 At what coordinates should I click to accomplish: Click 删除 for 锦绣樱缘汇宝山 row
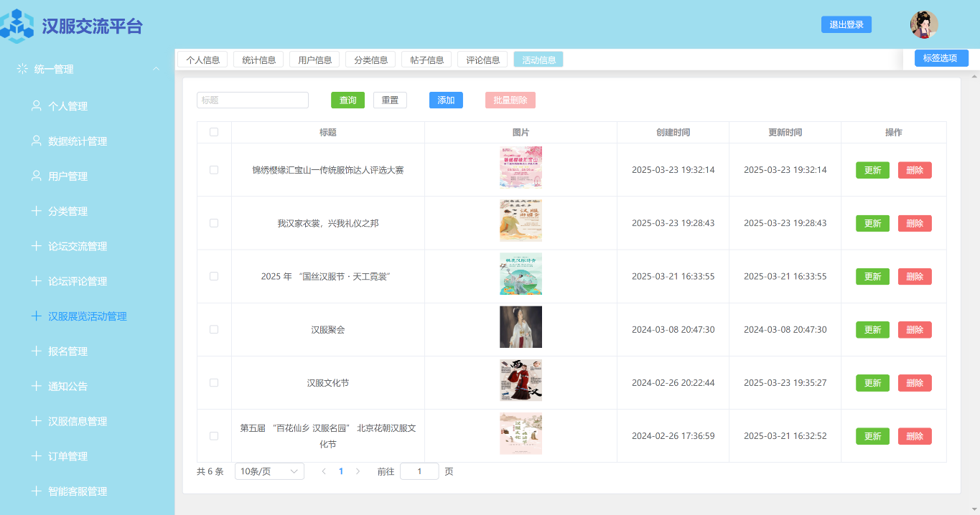tap(915, 170)
